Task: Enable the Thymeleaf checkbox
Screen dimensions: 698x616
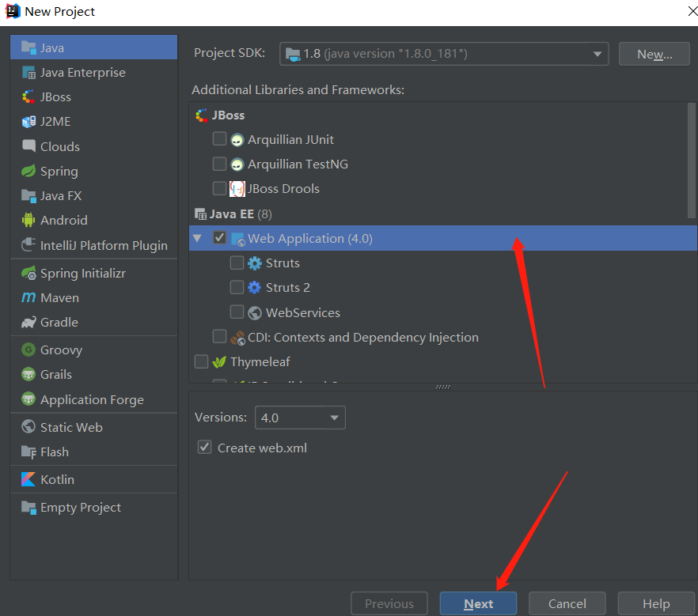Action: [x=202, y=361]
